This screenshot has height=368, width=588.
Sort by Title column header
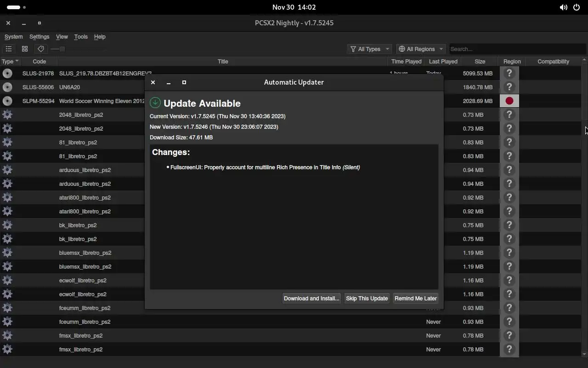223,61
